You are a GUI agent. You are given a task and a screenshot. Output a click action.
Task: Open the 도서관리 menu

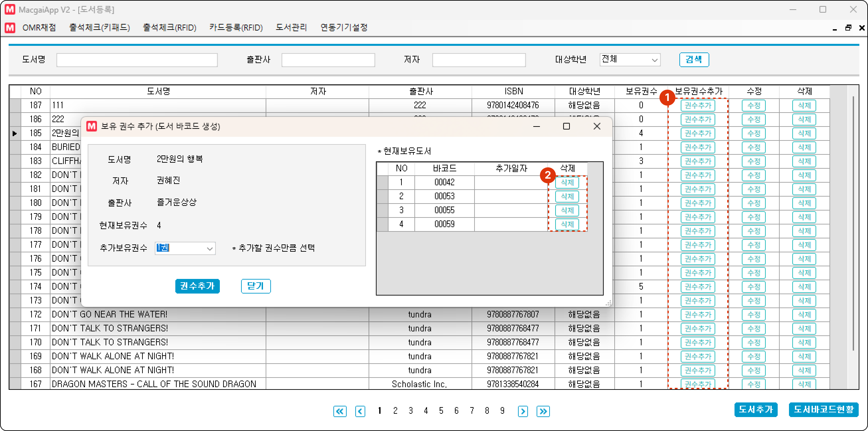pos(291,28)
